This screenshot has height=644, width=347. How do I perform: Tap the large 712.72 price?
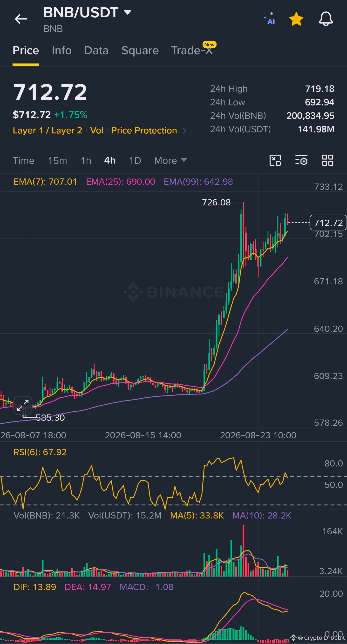pyautogui.click(x=50, y=92)
